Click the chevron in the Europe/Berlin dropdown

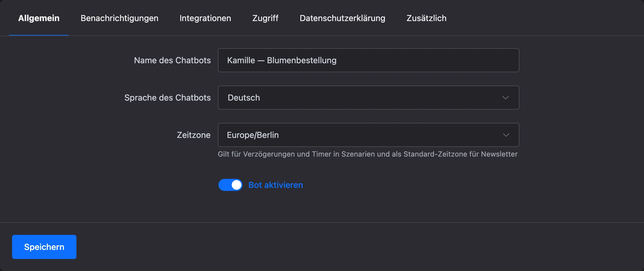pos(506,135)
